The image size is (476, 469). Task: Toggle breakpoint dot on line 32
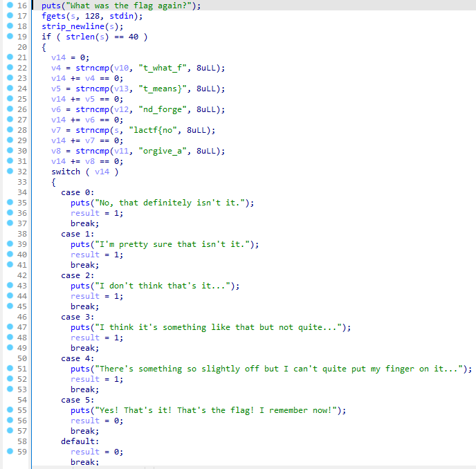point(10,171)
